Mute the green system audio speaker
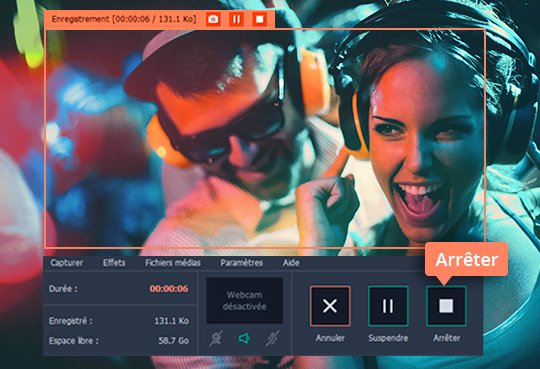 click(x=244, y=338)
